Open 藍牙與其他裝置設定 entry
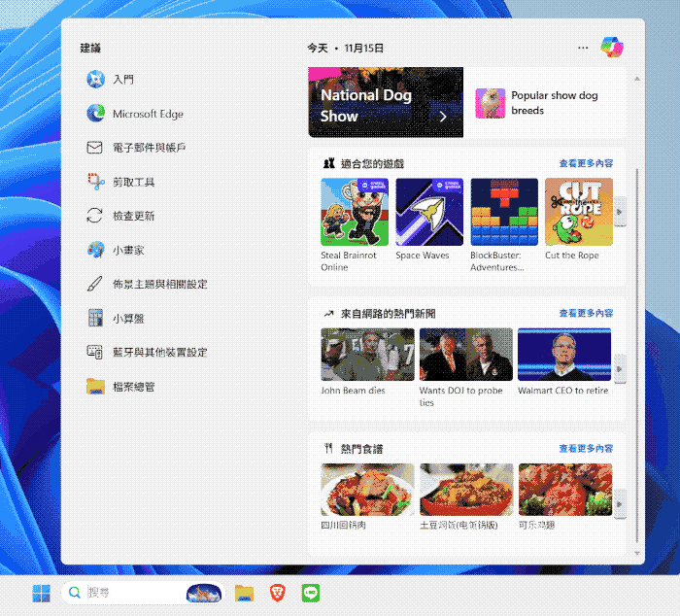Viewport: 680px width, 616px height. click(159, 352)
